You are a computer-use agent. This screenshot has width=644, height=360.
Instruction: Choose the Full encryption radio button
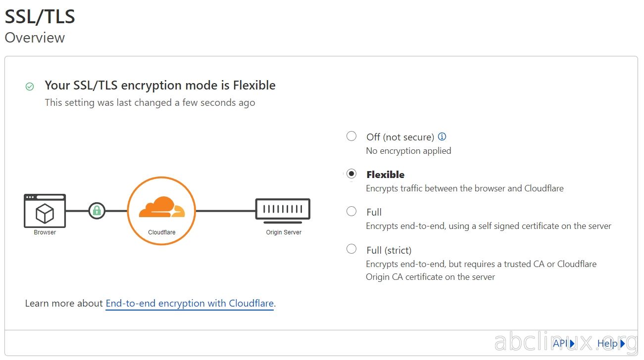click(351, 211)
